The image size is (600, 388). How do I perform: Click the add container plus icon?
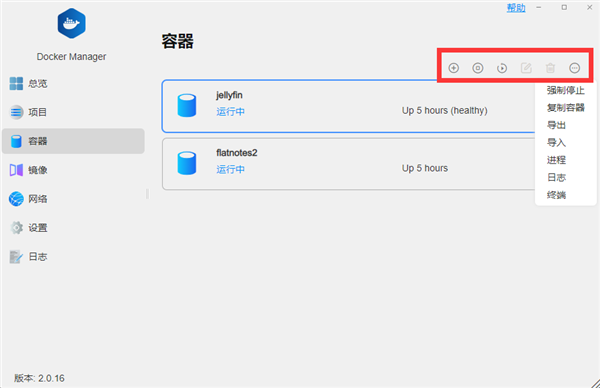point(453,68)
